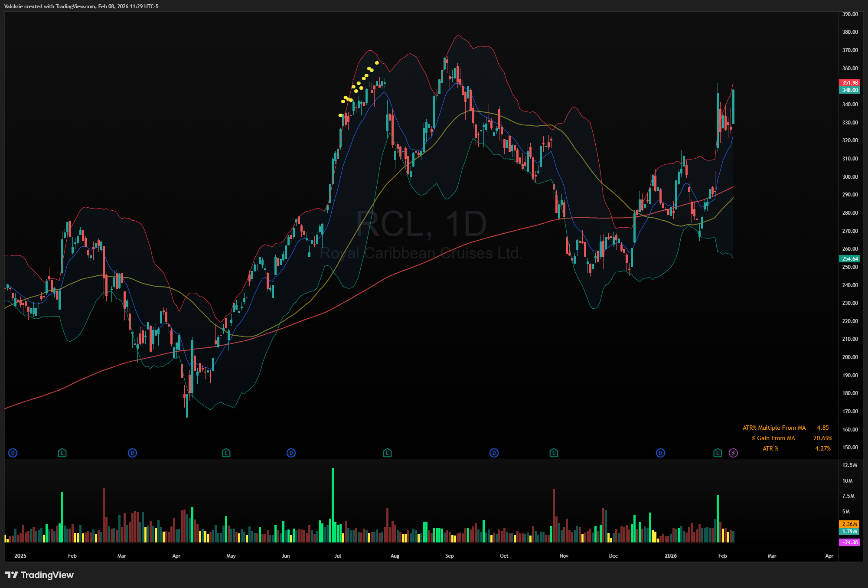868x588 pixels.
Task: Click the 2026 label on time axis
Action: click(x=670, y=555)
